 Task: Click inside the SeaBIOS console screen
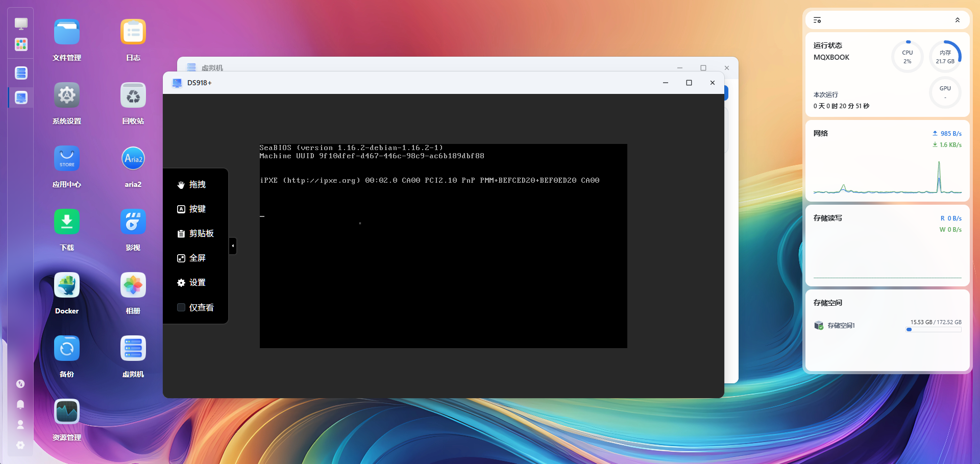[443, 265]
